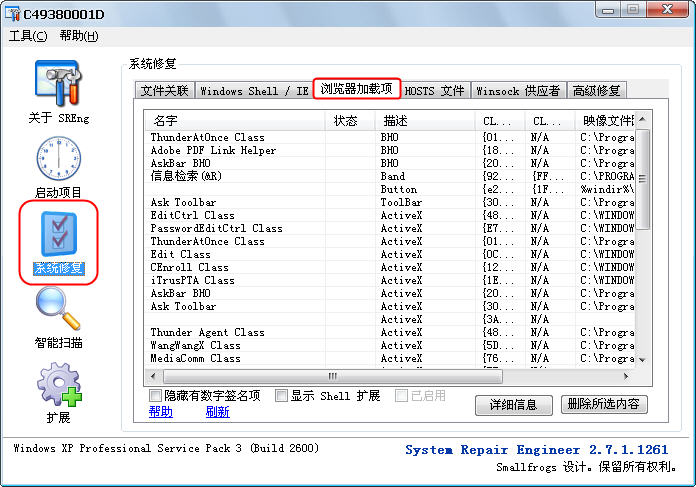Select the Adobe PDF Link Helper row
The width and height of the screenshot is (696, 487).
click(390, 150)
